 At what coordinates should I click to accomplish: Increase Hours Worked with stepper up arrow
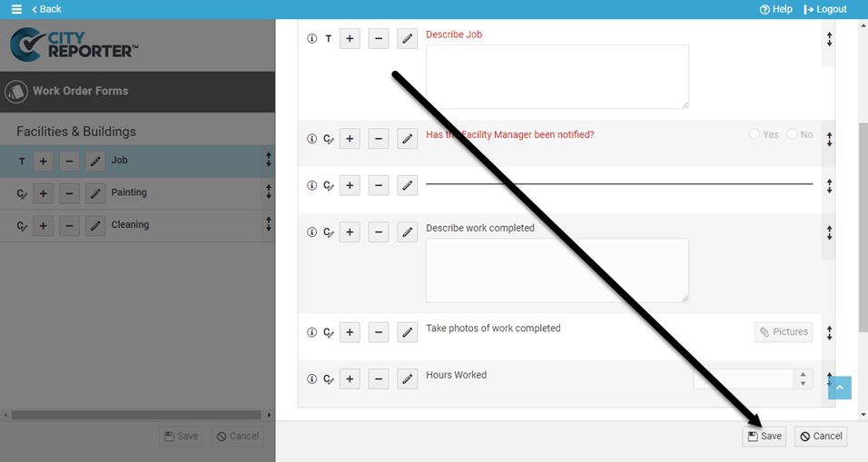click(x=802, y=374)
